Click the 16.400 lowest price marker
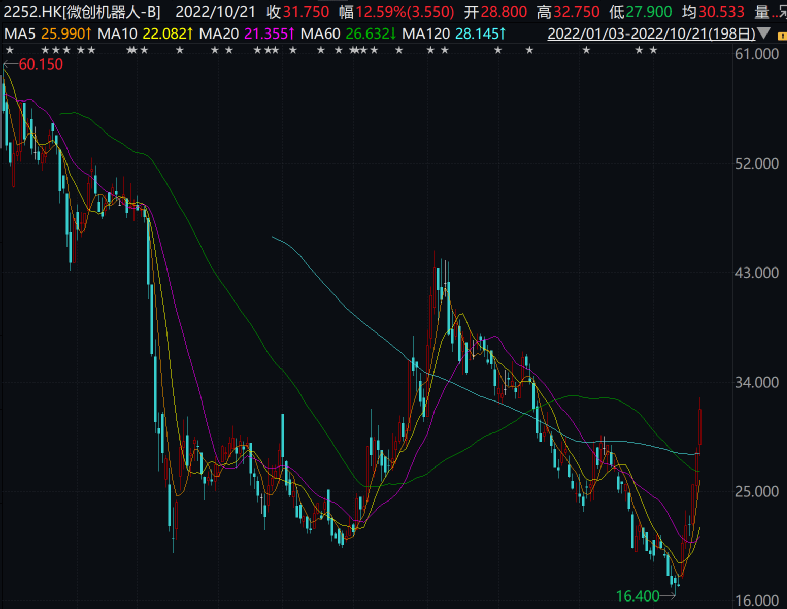Viewport: 787px width, 609px height. pyautogui.click(x=637, y=595)
